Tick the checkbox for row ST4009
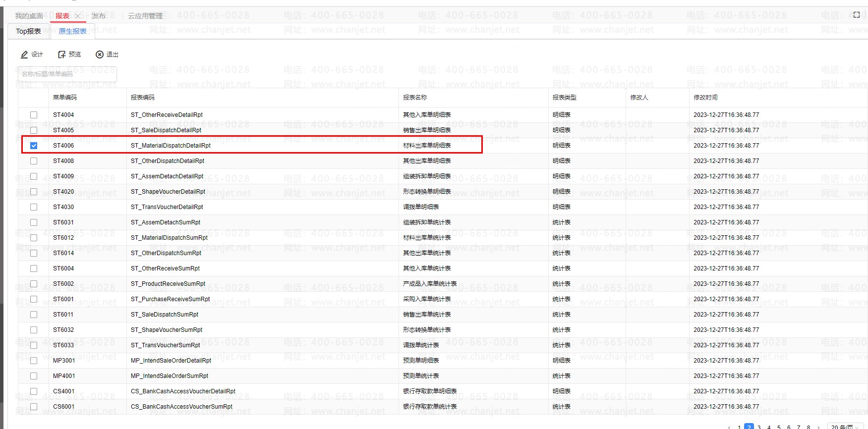The image size is (868, 429). (x=34, y=176)
